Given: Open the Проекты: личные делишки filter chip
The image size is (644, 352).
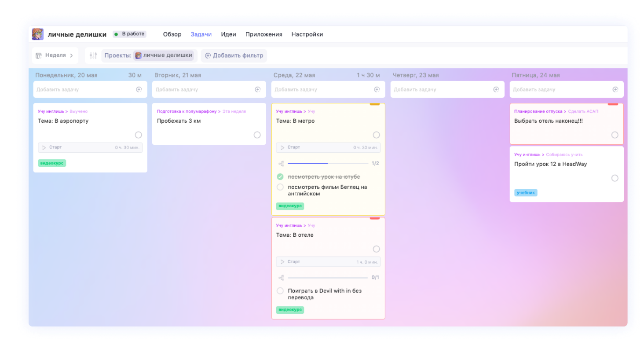Looking at the screenshot, I should [x=149, y=55].
